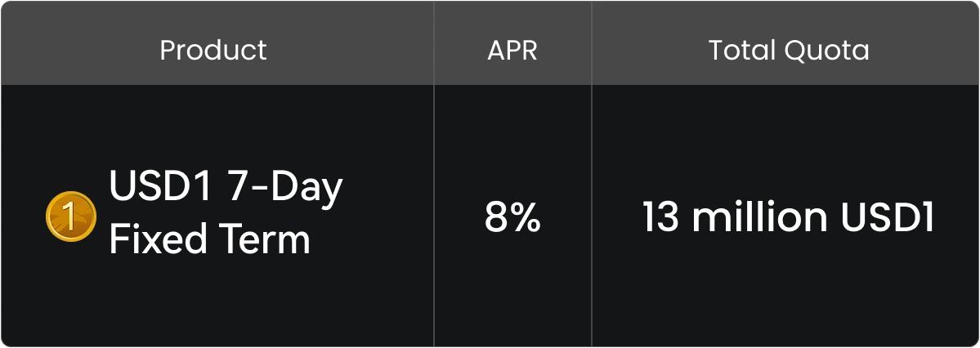Viewport: 980px width, 348px height.
Task: Open the USD1 7-Day Fixed Term product
Action: pyautogui.click(x=225, y=214)
